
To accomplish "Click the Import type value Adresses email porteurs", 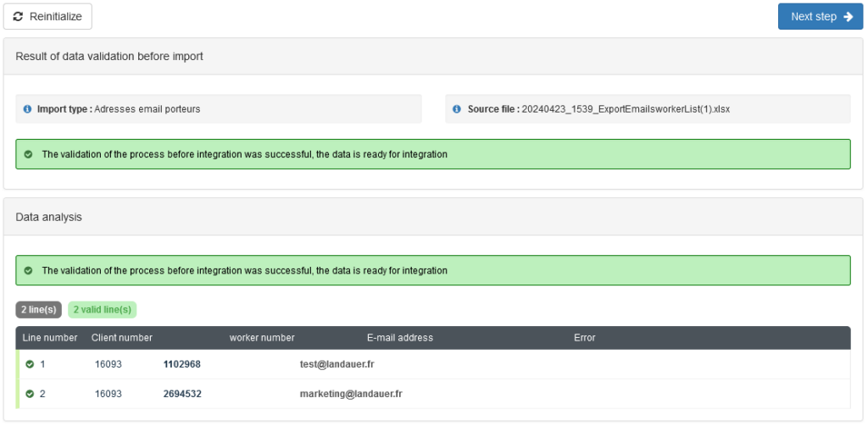I will pos(147,109).
